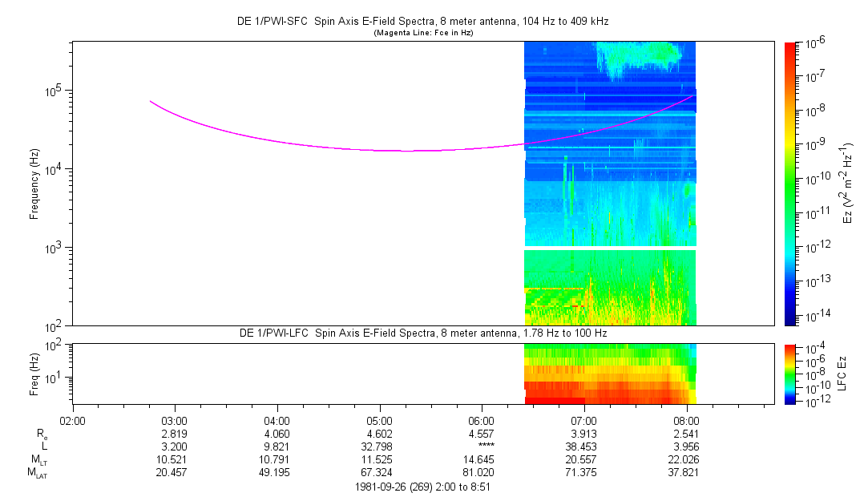Click the green high-frequency emission patch in the top spectrogram
868x497 pixels.
click(x=637, y=56)
